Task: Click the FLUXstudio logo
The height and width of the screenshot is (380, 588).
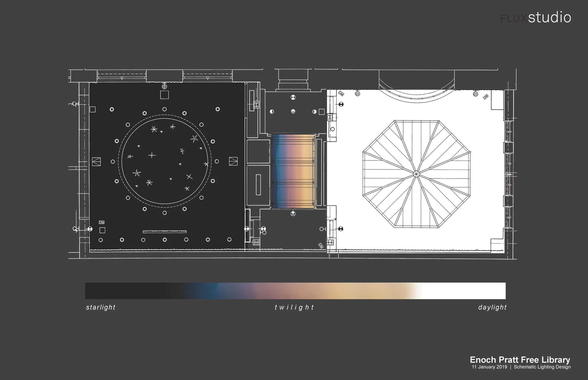Action: [535, 18]
